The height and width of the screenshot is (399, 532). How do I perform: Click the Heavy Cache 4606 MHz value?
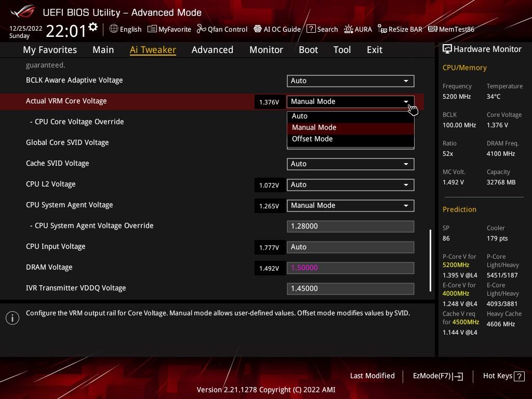click(x=500, y=324)
